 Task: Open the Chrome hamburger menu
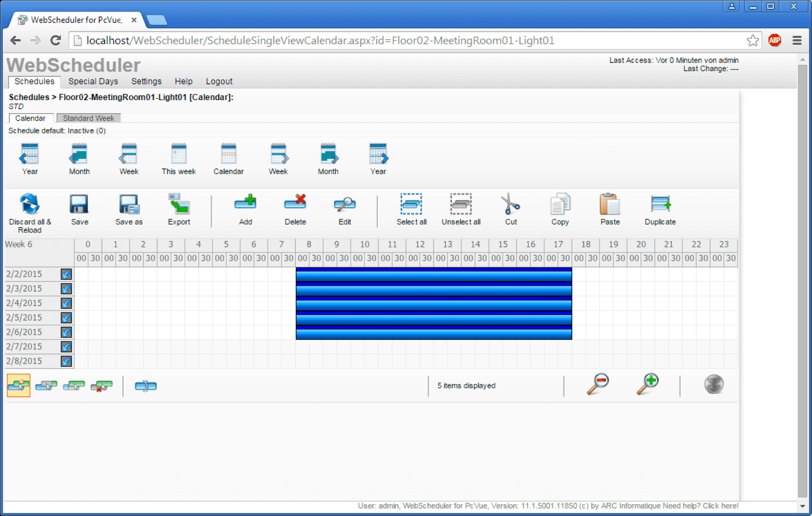[797, 41]
